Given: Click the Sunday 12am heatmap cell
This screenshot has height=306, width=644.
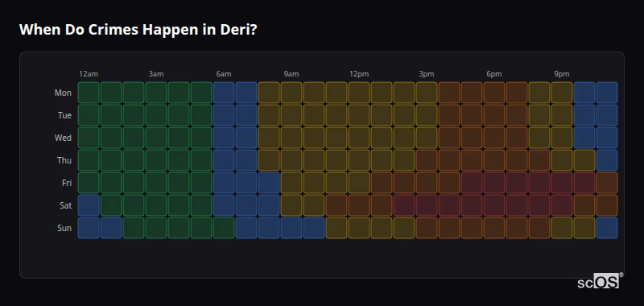Looking at the screenshot, I should (89, 228).
